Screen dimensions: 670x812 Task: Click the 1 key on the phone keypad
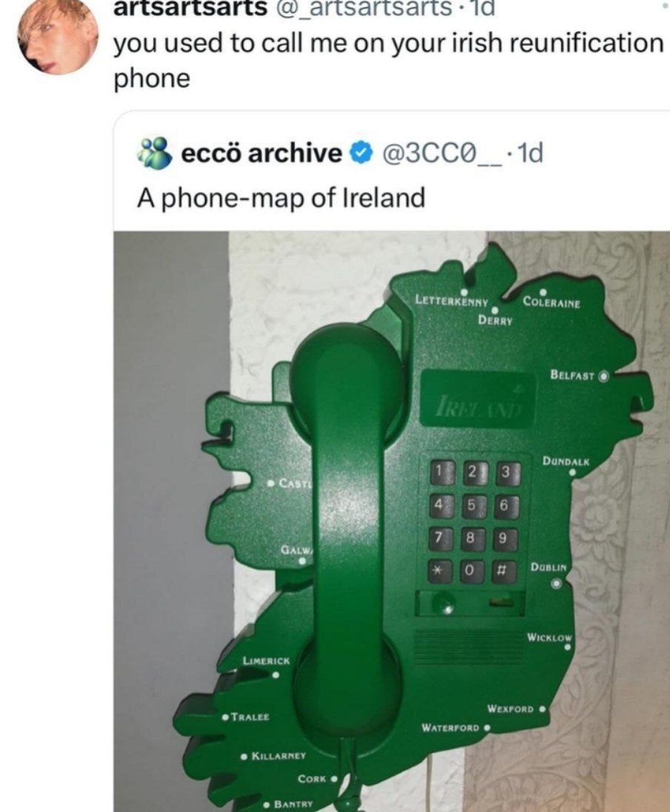point(439,473)
